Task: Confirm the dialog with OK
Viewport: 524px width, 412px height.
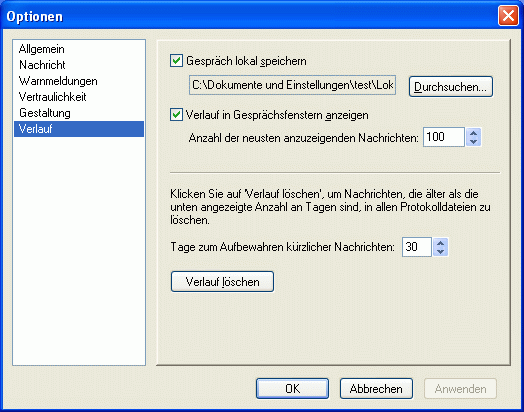Action: 292,389
